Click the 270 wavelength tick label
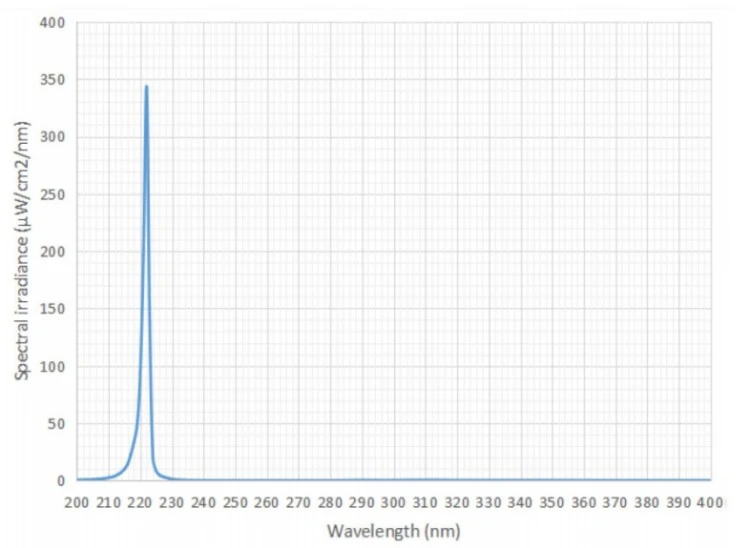750x548 pixels. click(298, 503)
